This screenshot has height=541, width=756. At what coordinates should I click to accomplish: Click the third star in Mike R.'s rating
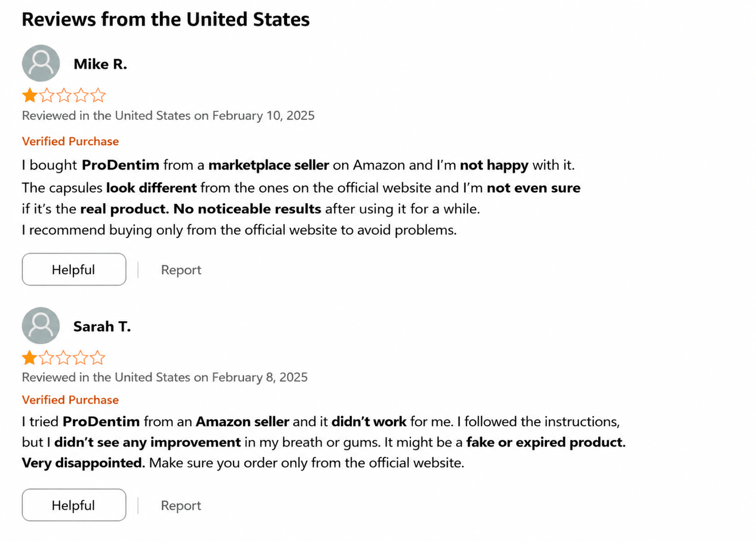tap(64, 95)
